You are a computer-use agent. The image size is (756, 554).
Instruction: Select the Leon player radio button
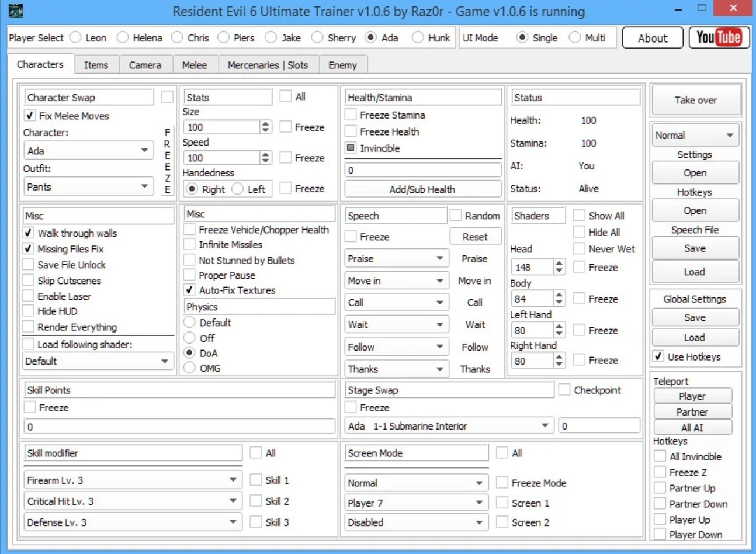pyautogui.click(x=75, y=37)
